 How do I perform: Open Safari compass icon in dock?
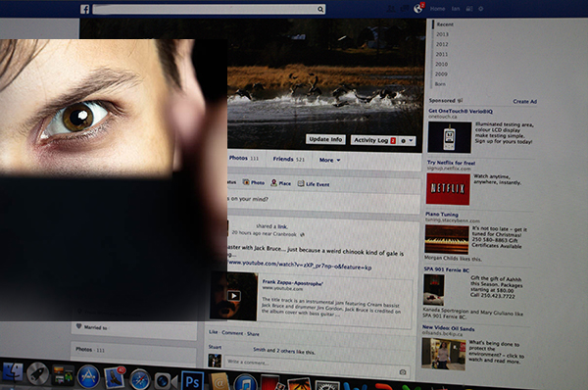pyautogui.click(x=140, y=380)
